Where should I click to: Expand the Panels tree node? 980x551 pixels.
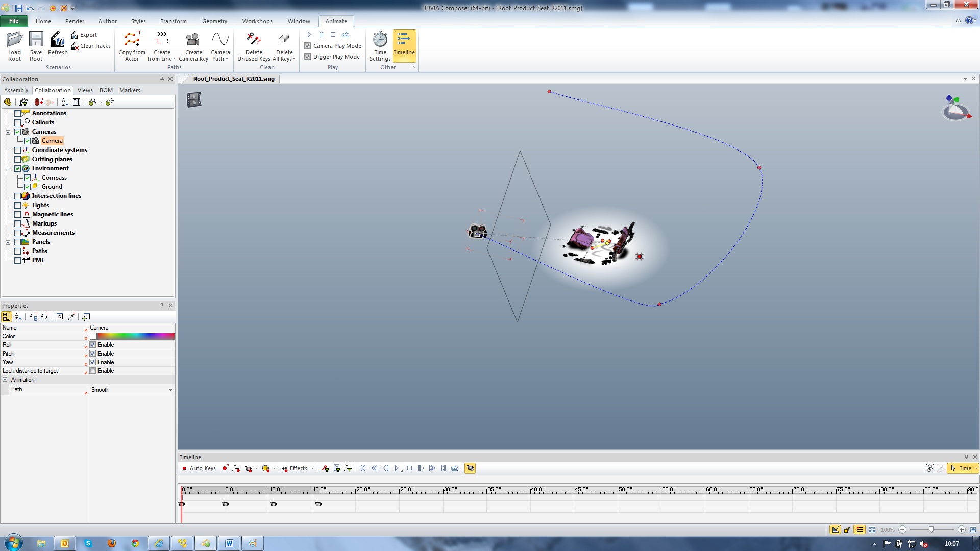tap(8, 242)
